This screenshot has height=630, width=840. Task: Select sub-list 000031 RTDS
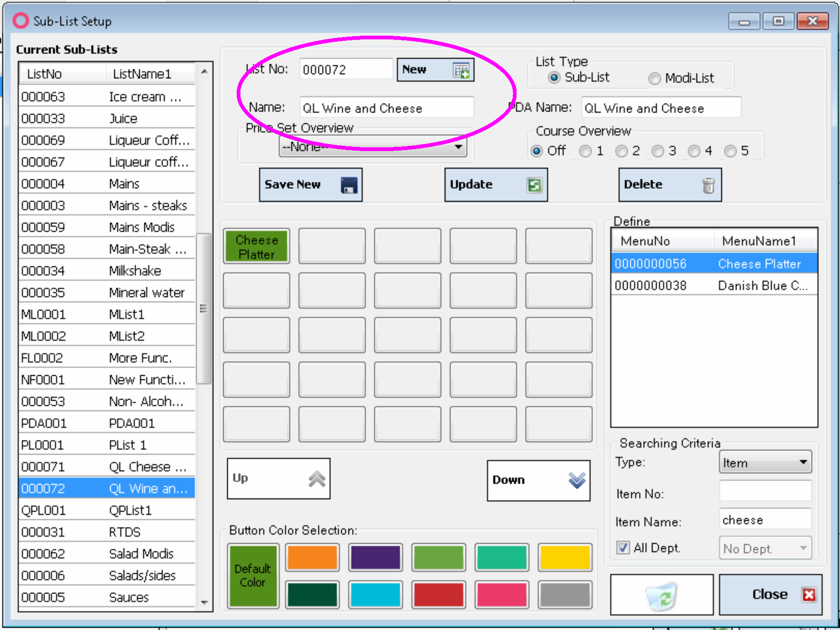(107, 532)
